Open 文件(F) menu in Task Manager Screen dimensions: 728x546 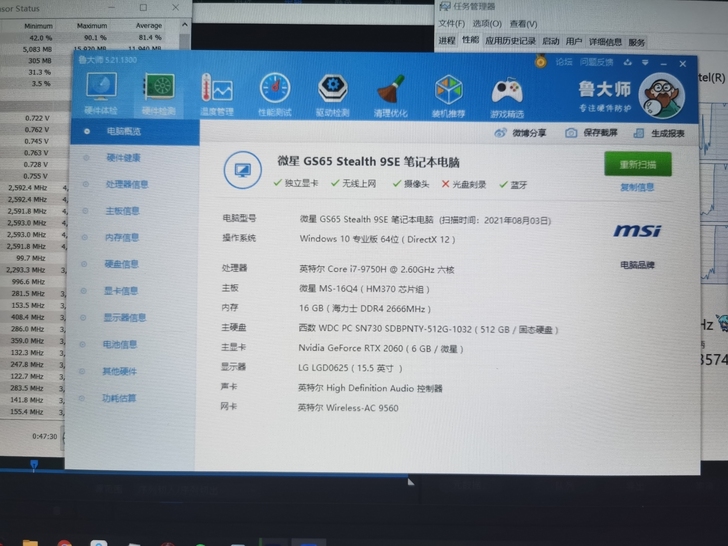pyautogui.click(x=451, y=23)
